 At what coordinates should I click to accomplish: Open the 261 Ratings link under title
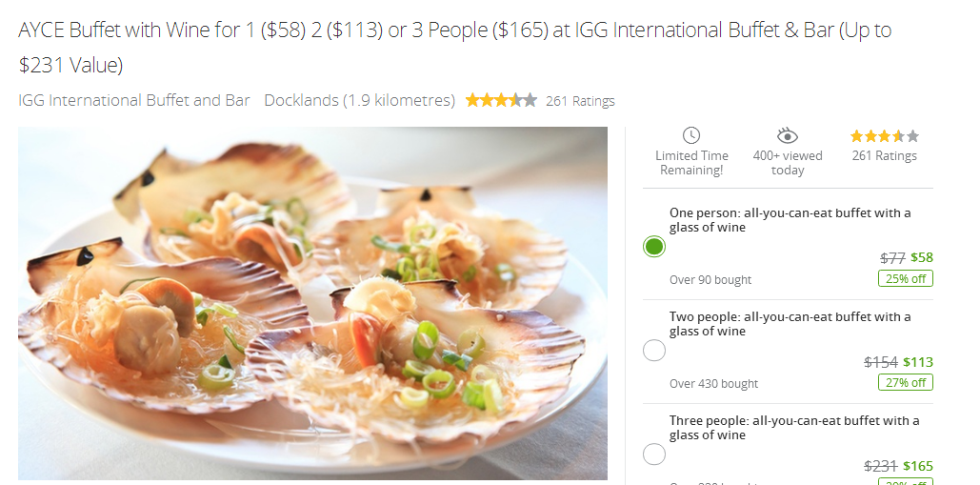click(580, 101)
